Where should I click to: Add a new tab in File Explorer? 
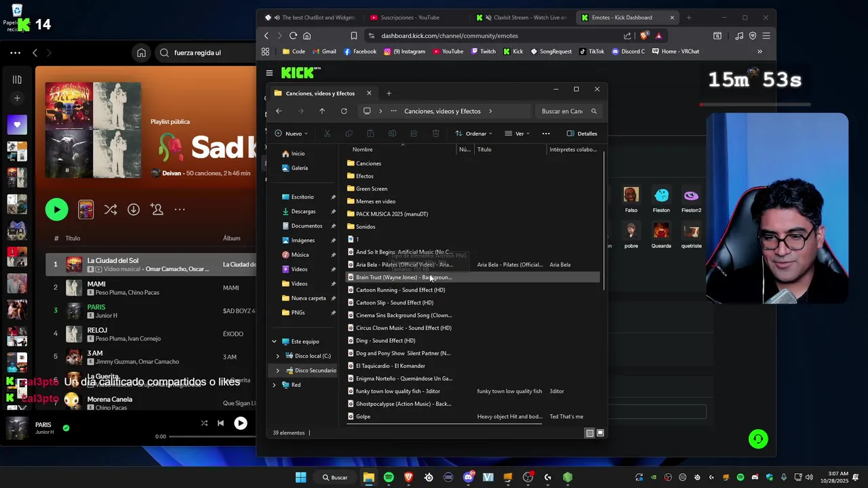point(389,94)
